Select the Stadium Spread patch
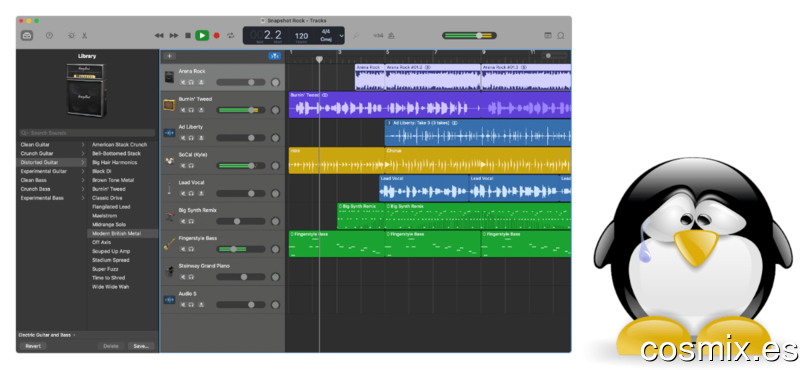 tap(111, 260)
